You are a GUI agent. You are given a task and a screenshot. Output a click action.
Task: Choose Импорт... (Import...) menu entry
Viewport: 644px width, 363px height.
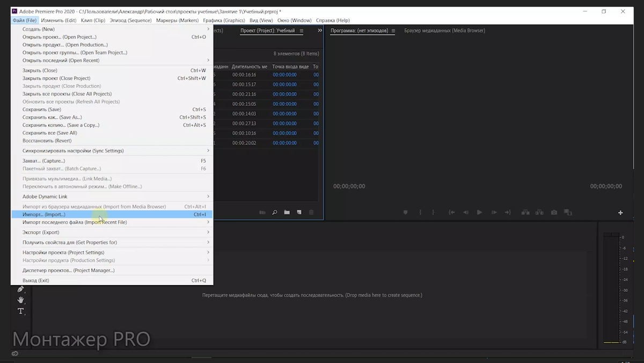(x=112, y=214)
